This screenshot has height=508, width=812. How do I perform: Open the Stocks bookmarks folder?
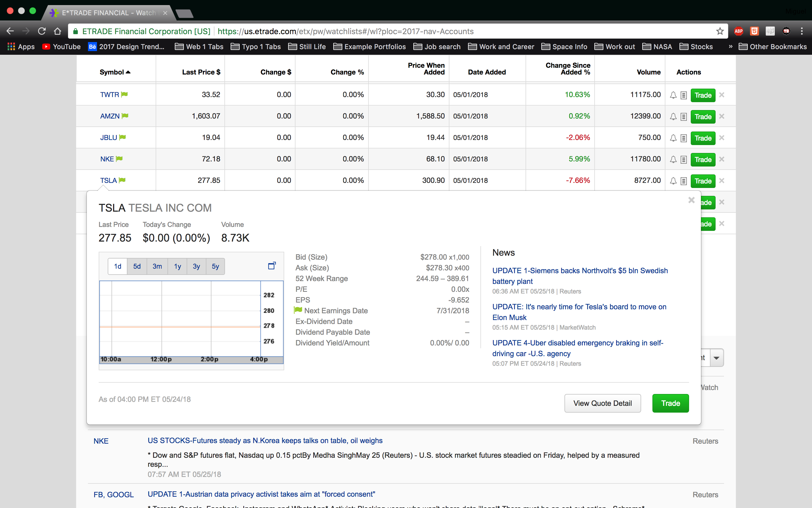pyautogui.click(x=696, y=47)
